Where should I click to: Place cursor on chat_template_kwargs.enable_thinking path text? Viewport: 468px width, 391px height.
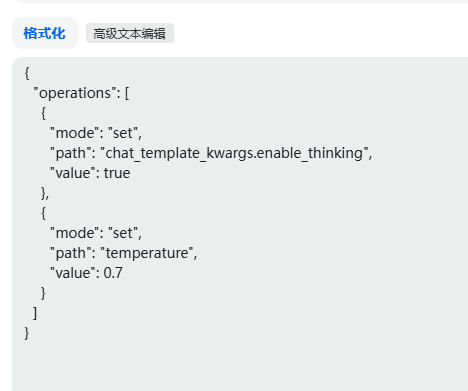coord(234,153)
